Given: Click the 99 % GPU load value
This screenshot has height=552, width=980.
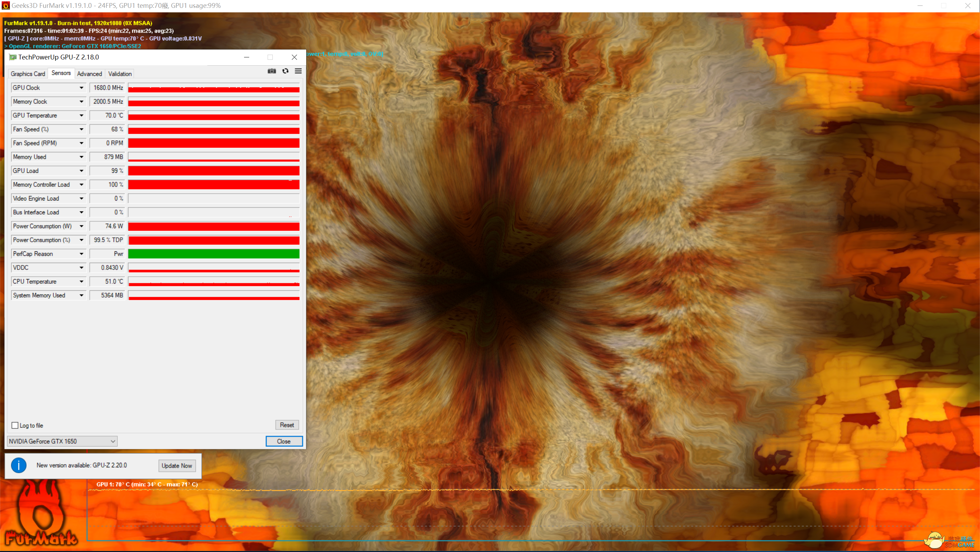Looking at the screenshot, I should coord(107,171).
